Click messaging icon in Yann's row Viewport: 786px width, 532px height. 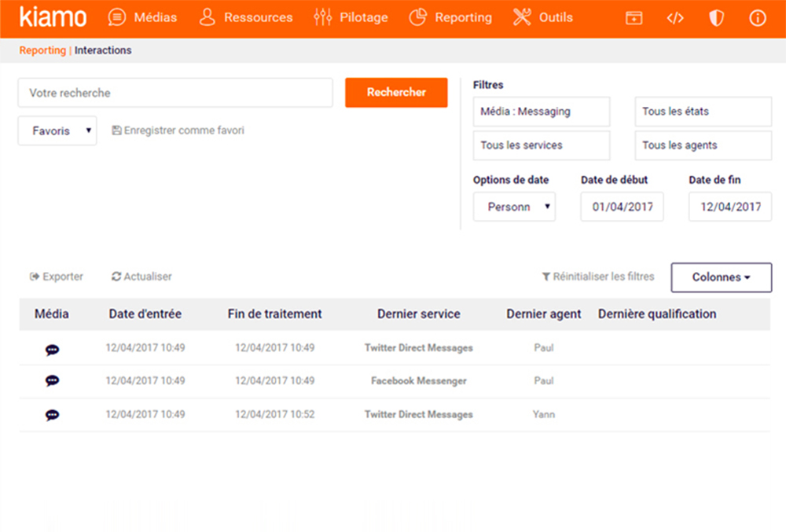point(52,415)
